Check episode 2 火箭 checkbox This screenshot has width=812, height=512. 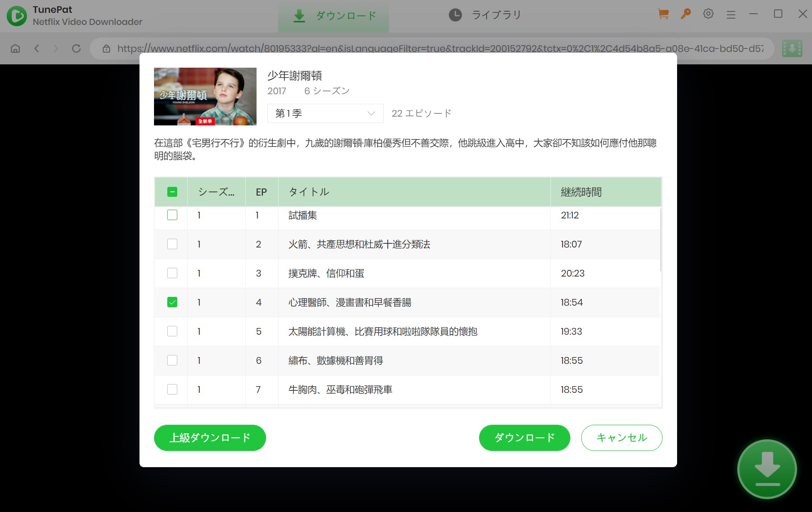pos(172,244)
